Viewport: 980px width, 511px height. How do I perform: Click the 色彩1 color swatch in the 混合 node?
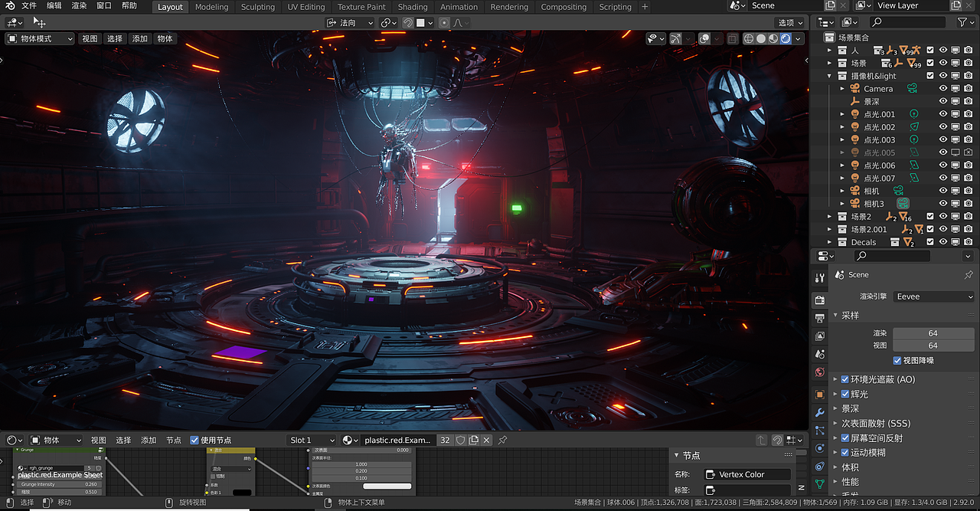coord(242,492)
